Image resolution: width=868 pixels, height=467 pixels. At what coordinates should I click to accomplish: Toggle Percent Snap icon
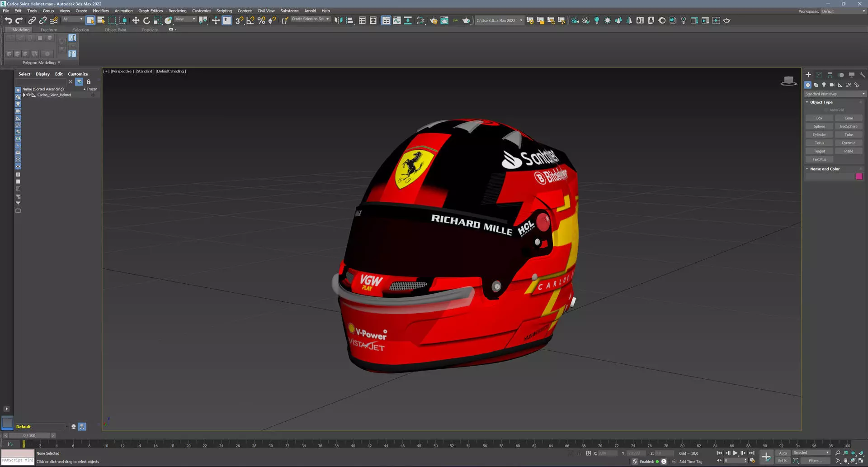(261, 20)
